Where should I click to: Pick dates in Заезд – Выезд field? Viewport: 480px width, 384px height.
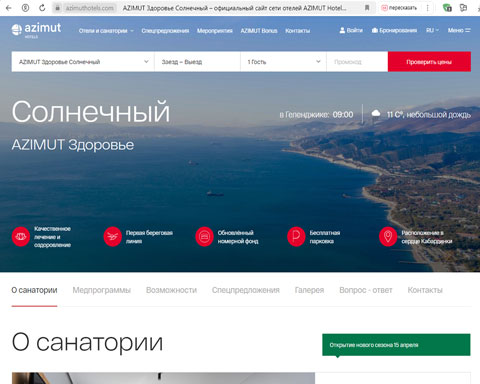(x=197, y=62)
